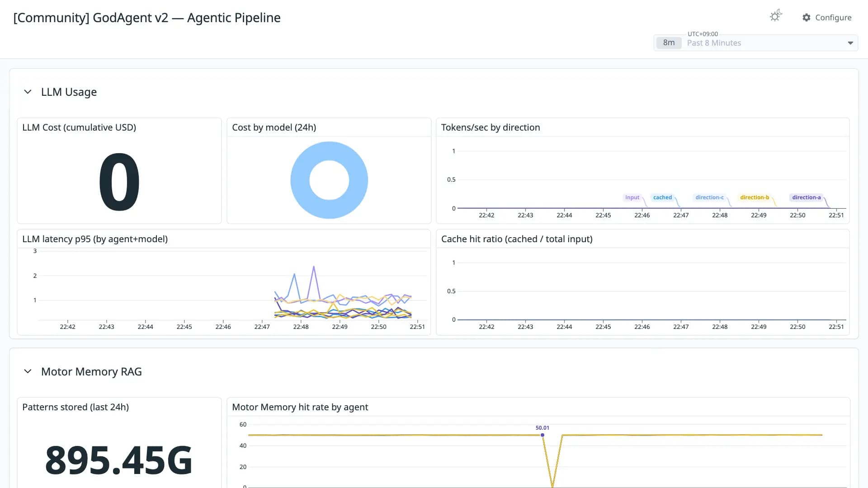Click the Patterns stored (last 24h) title
Image resolution: width=868 pixels, height=488 pixels.
[x=75, y=407]
